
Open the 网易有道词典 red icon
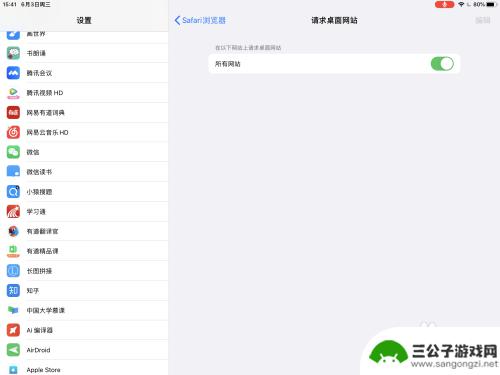tap(13, 113)
